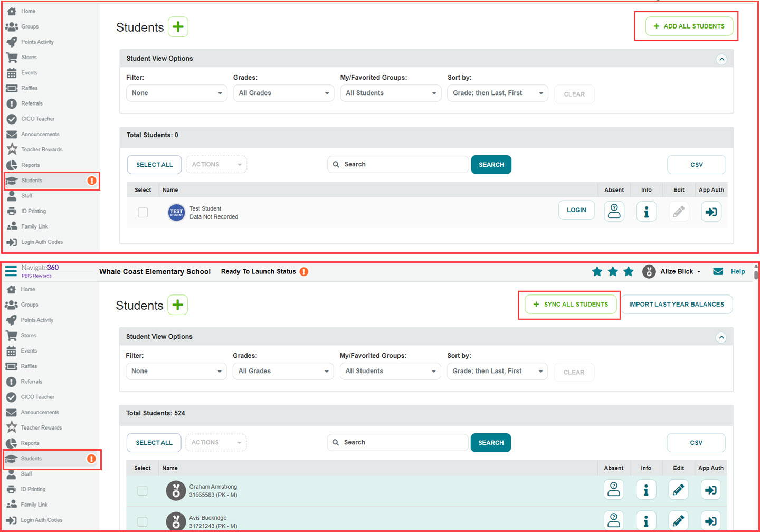The width and height of the screenshot is (760, 532).
Task: Click into the upper Search input field
Action: pos(398,164)
